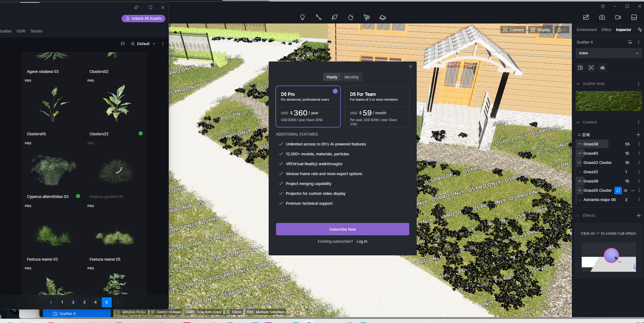Pin the asset library panel
This screenshot has width=644, height=323.
(136, 7)
